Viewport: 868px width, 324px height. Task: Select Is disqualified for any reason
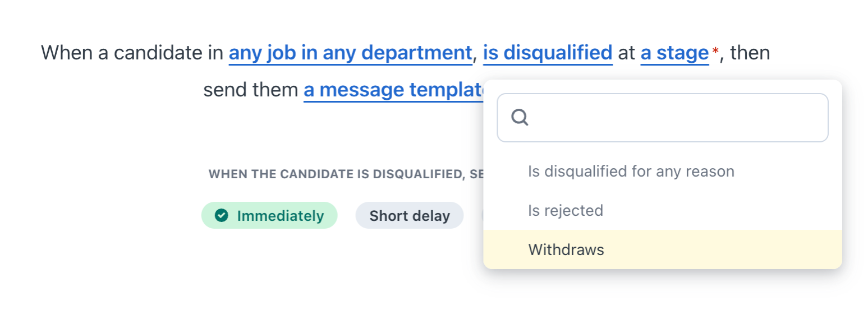pyautogui.click(x=631, y=171)
